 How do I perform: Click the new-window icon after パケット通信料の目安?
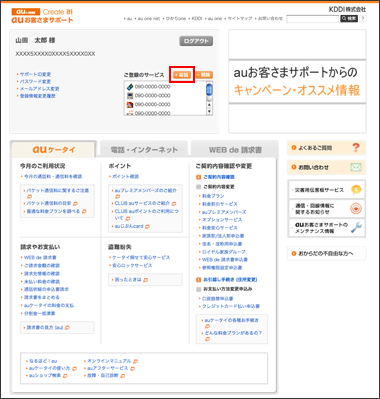click(x=75, y=203)
